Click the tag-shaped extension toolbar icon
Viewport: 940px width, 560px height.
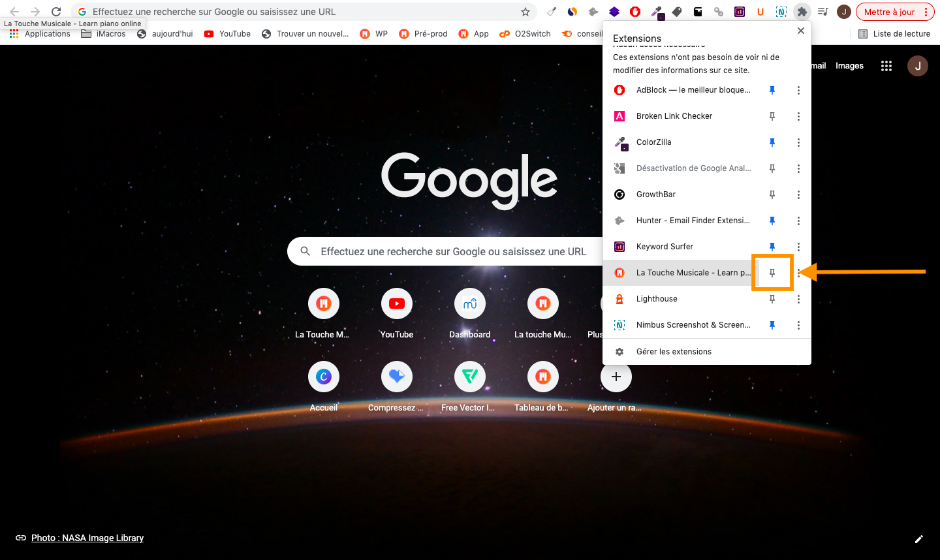coord(677,12)
